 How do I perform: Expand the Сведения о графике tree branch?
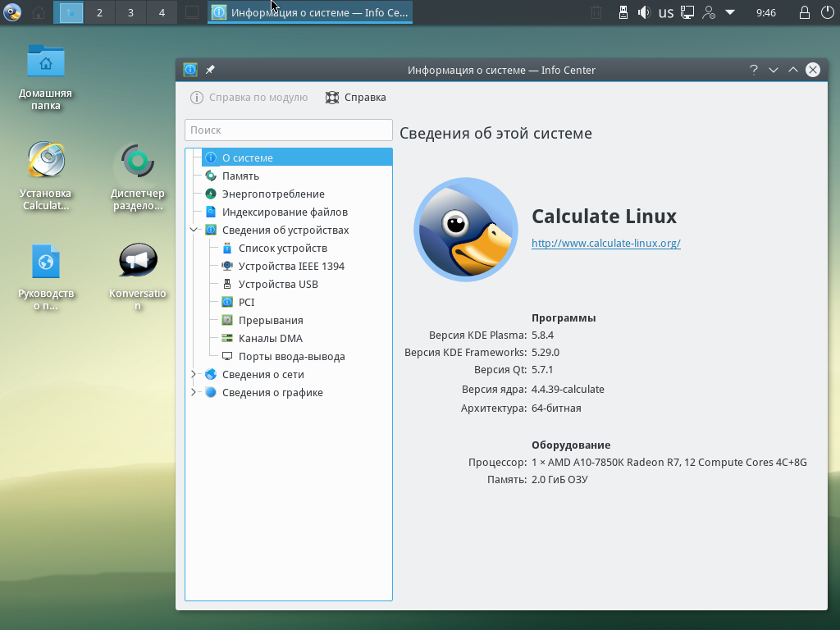194,393
